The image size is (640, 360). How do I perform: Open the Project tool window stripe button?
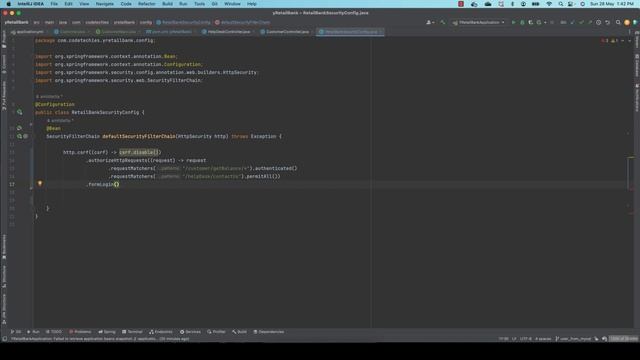[x=4, y=40]
